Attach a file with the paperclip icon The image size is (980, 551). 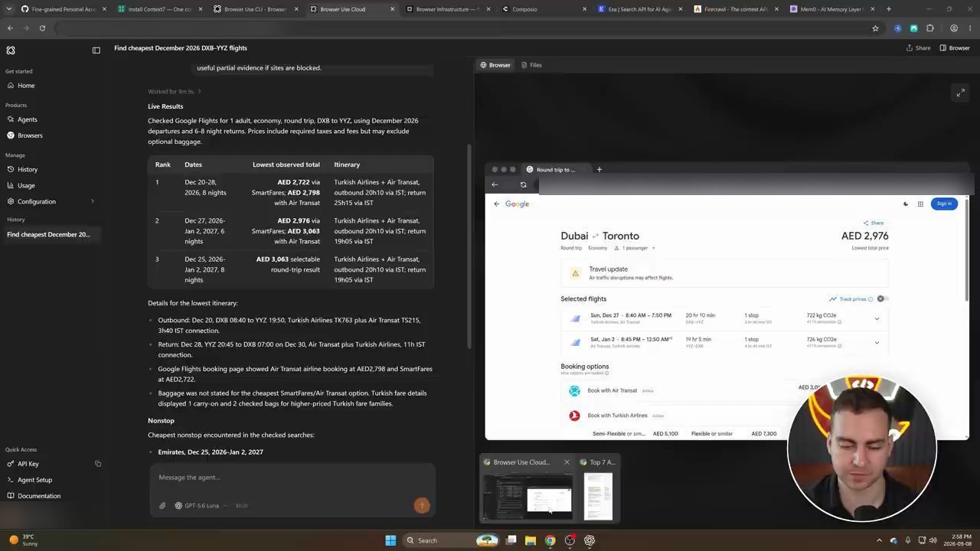pos(162,506)
